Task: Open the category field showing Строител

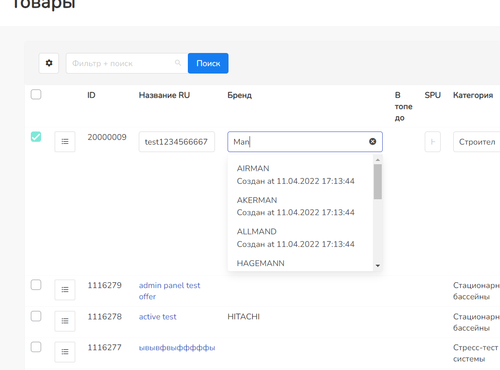Action: [476, 142]
